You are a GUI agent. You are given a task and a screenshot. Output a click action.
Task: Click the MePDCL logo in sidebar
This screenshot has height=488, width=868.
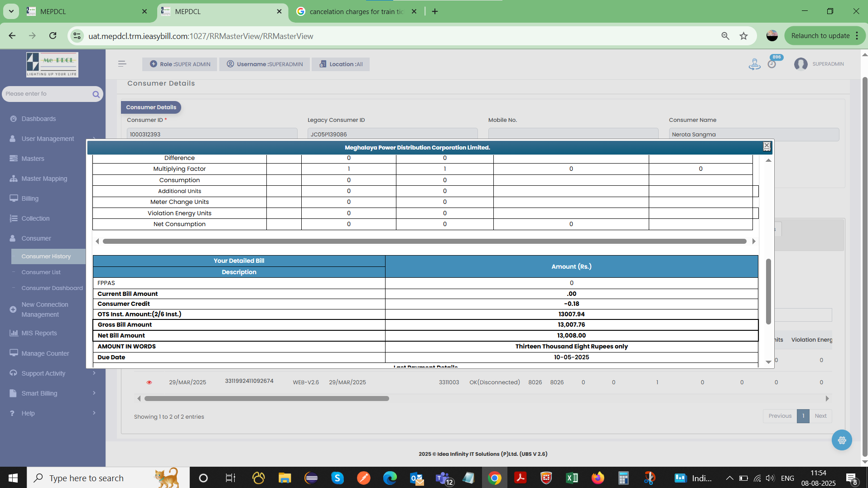click(52, 64)
